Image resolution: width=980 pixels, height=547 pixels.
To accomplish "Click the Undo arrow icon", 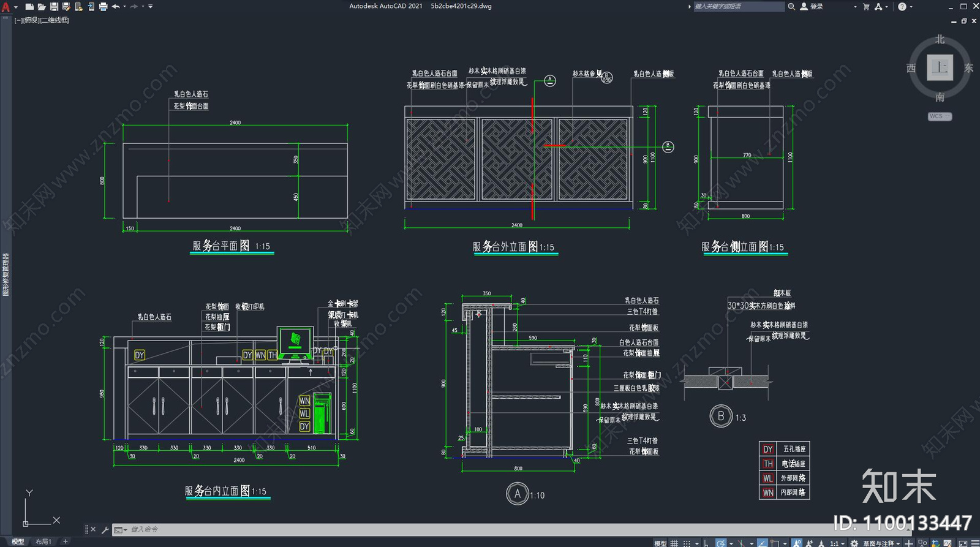I will point(115,7).
